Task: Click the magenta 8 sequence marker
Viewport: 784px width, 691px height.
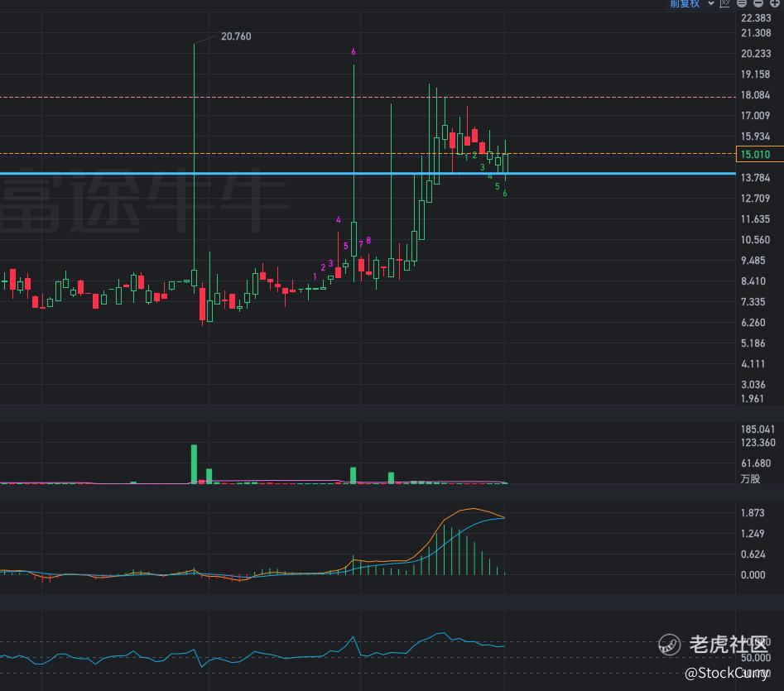Action: pos(368,240)
